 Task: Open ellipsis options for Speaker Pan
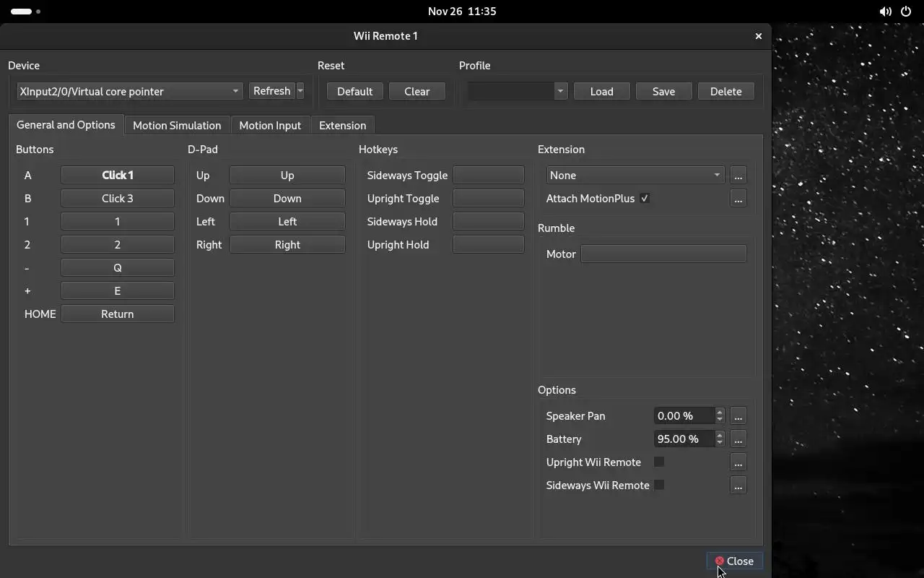(738, 416)
